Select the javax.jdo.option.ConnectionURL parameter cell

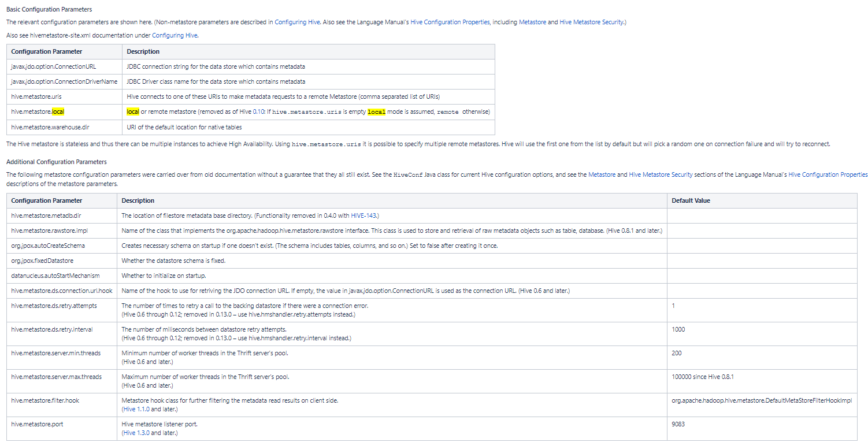pos(65,66)
